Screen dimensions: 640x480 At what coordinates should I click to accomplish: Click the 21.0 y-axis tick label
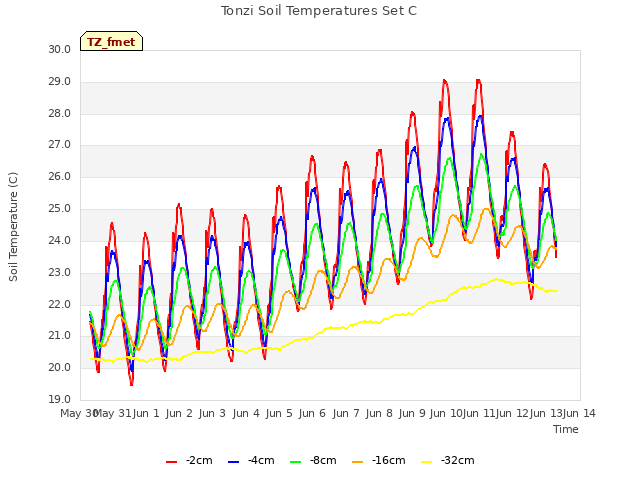pyautogui.click(x=60, y=336)
